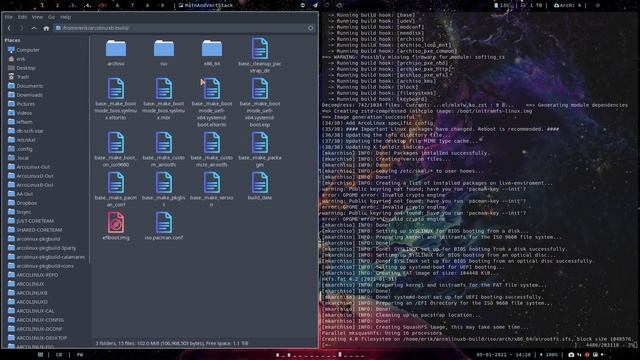Select base._make_pkglist file

pos(164,189)
